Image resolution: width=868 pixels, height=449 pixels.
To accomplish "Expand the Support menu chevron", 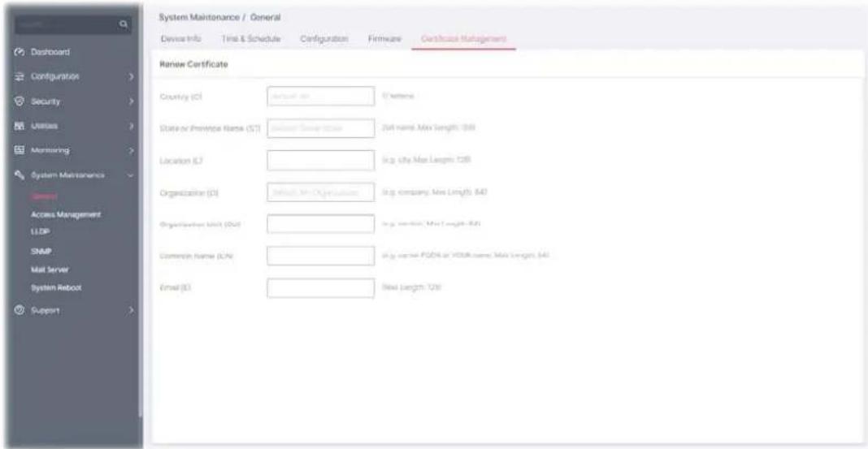I will [x=131, y=310].
